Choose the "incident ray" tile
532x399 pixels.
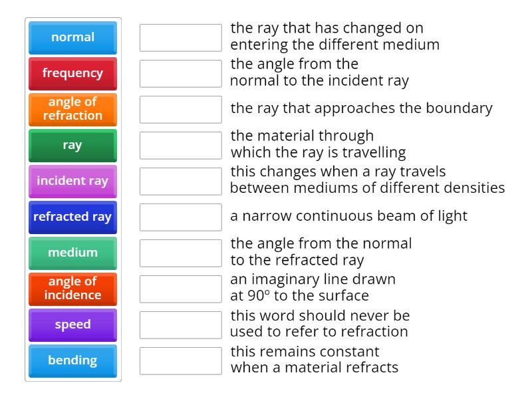click(x=72, y=181)
